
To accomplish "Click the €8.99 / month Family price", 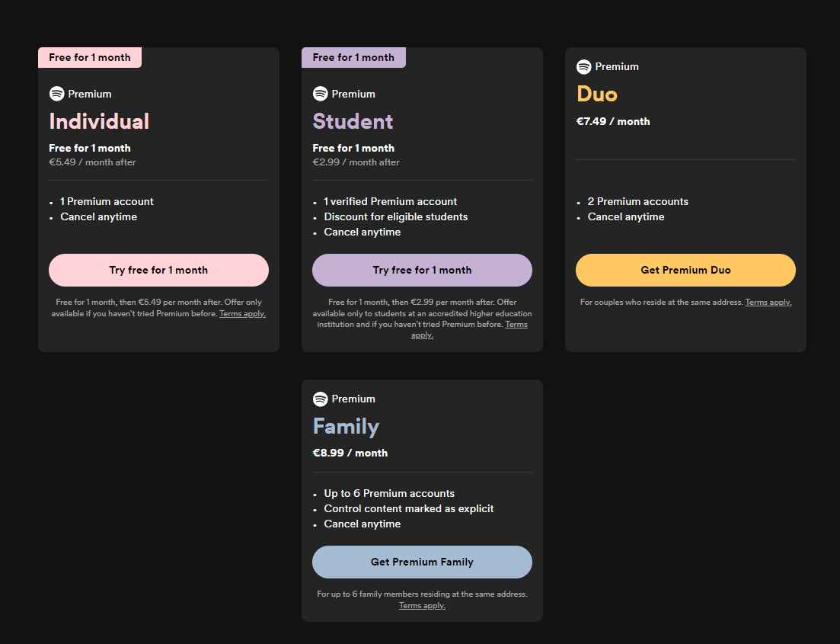I will pyautogui.click(x=350, y=453).
